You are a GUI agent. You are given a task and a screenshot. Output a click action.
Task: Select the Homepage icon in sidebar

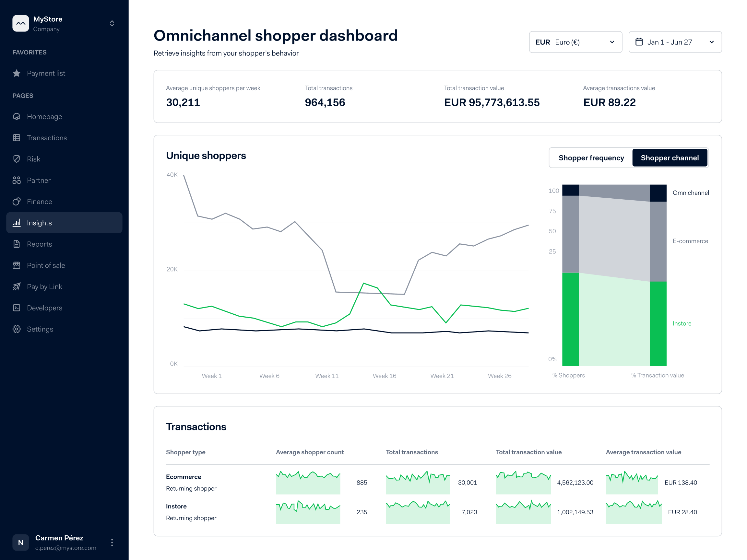click(x=17, y=116)
